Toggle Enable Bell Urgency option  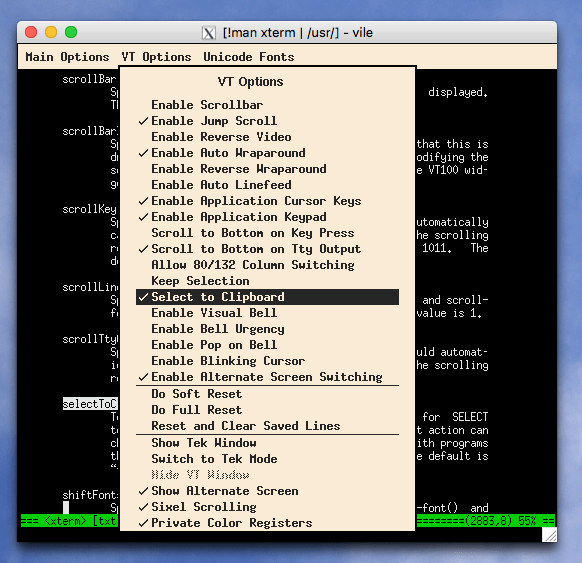click(267, 329)
